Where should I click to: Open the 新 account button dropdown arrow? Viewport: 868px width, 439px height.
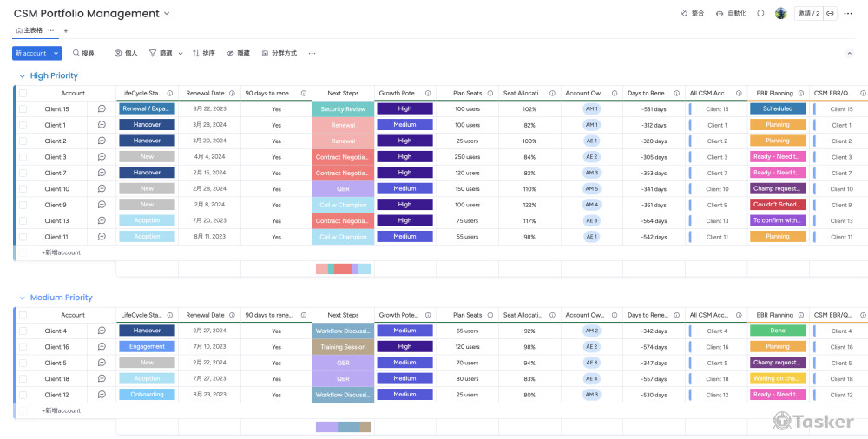56,53
